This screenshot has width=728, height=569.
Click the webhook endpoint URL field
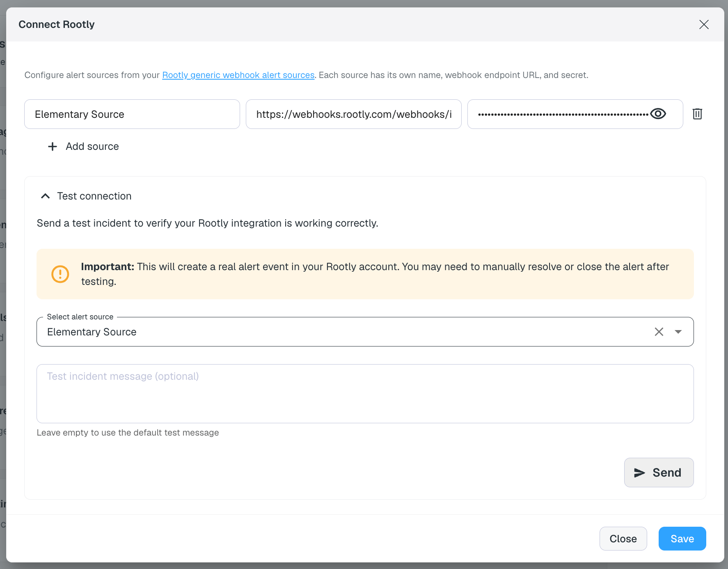point(354,114)
